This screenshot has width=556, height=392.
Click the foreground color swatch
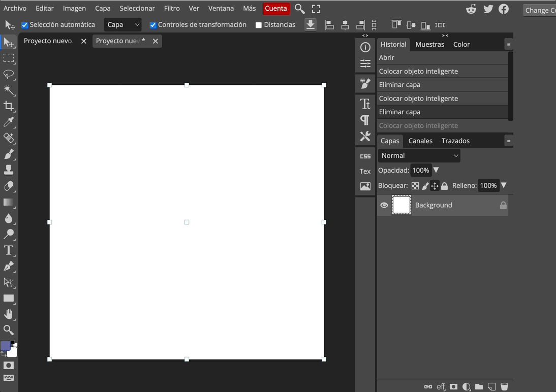7,346
